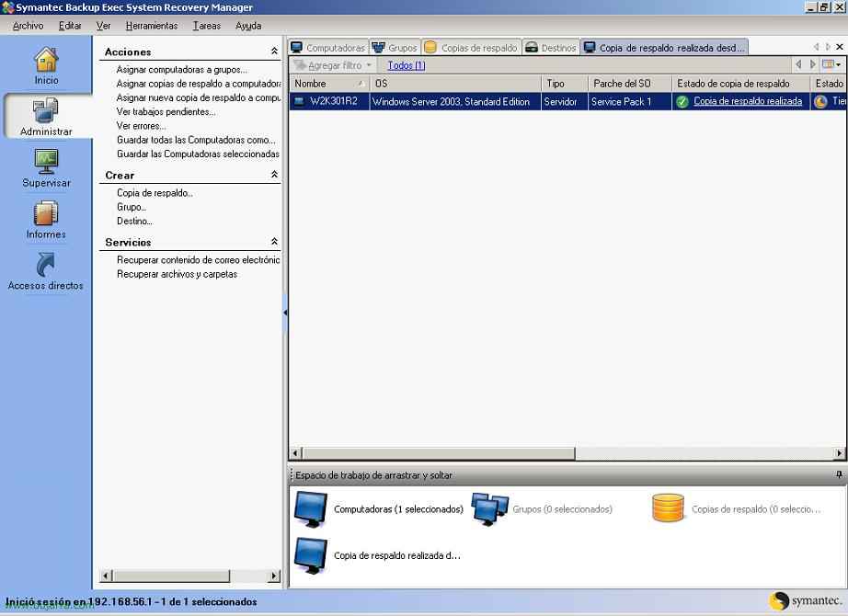Click task pane scrollbar right arrow

coord(275,576)
